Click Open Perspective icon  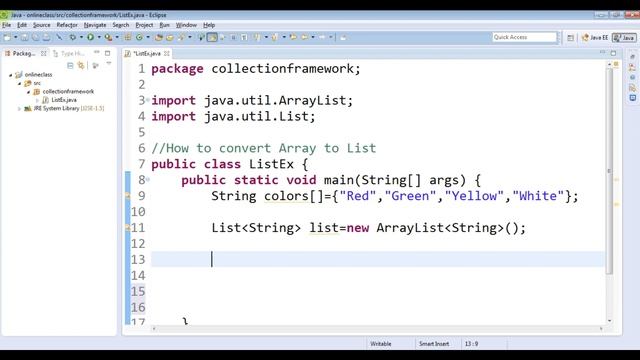(x=570, y=38)
